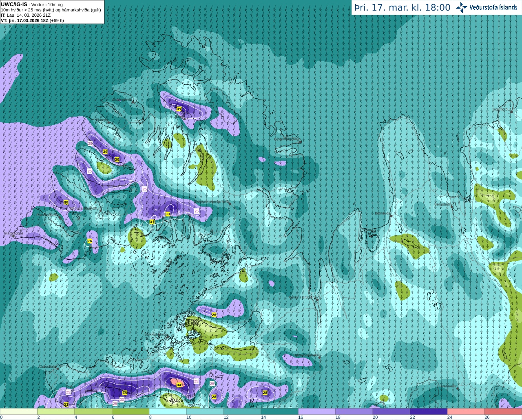The image size is (522, 420).
Task: Click the 10–12 m/s legend swatch
Action: tap(205, 411)
